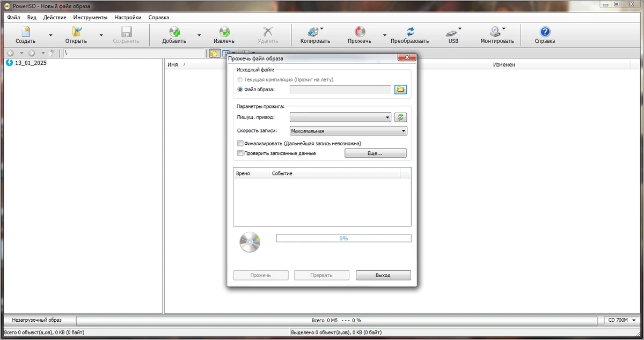Open the Пишущ. привод drive combo box

point(340,117)
